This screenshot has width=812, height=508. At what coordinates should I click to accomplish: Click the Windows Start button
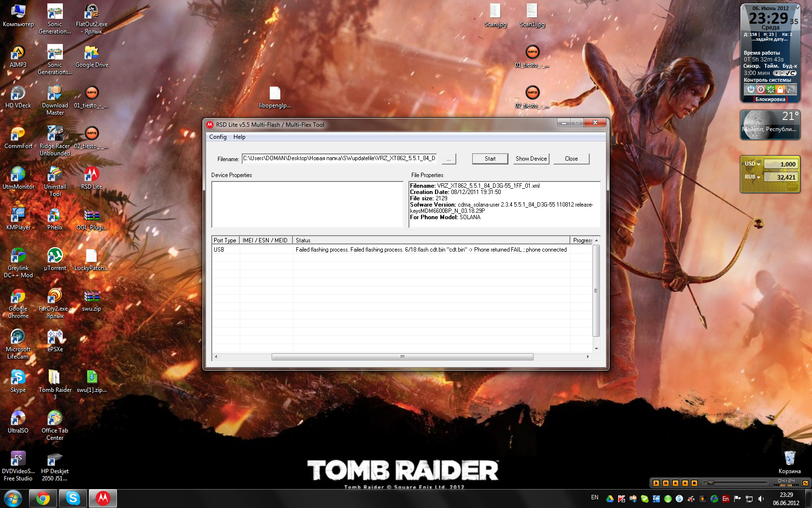13,498
